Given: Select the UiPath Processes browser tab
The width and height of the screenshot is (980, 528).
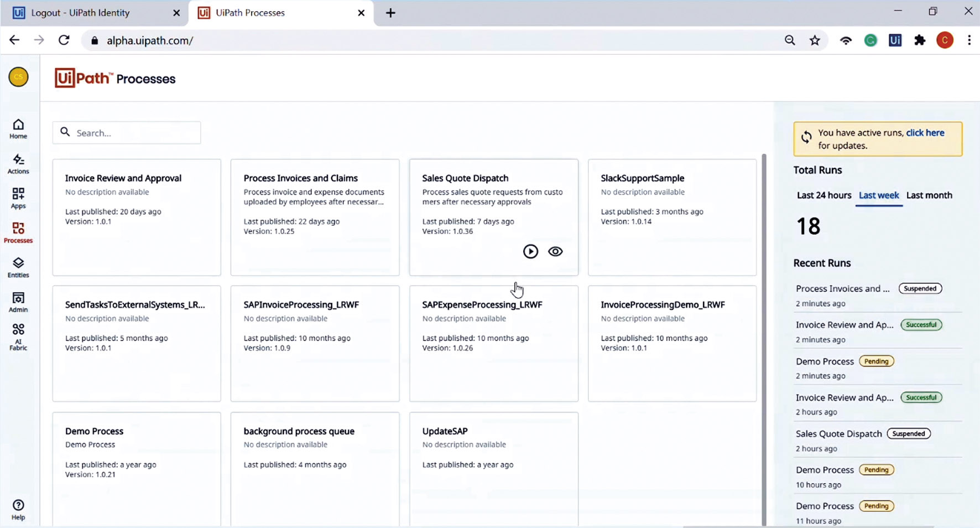Looking at the screenshot, I should 281,13.
